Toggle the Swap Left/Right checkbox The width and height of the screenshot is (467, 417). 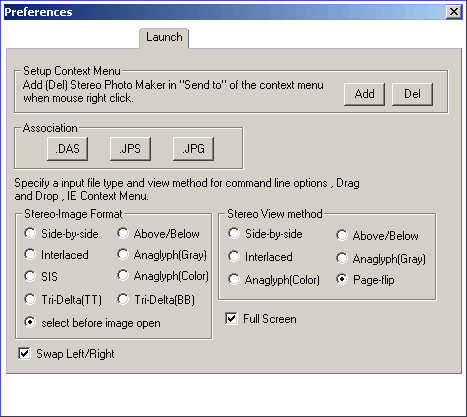click(24, 353)
